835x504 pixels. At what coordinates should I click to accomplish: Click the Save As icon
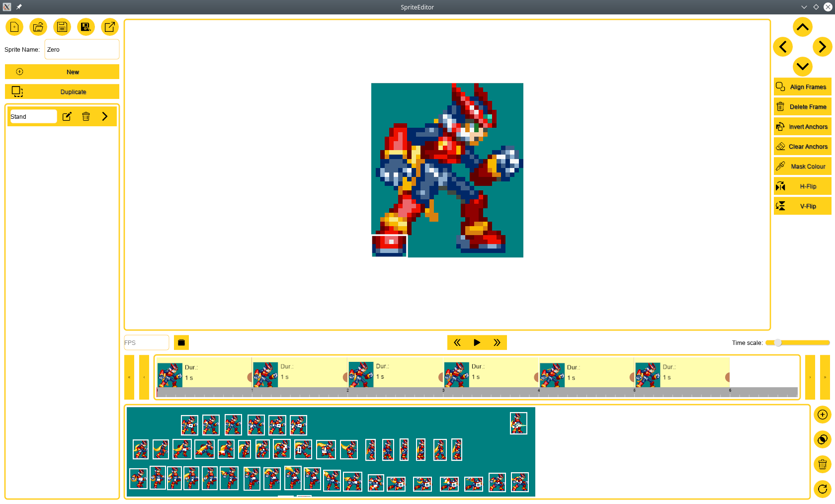pos(86,27)
